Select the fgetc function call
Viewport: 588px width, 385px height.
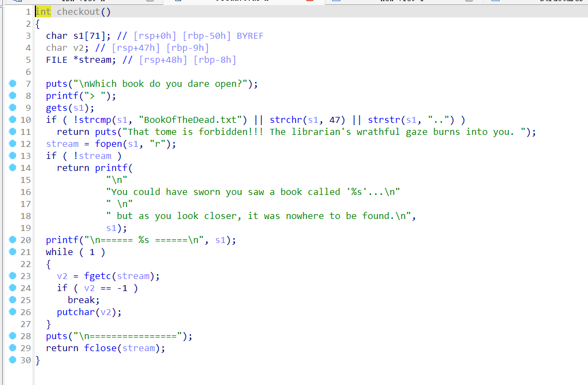point(98,276)
